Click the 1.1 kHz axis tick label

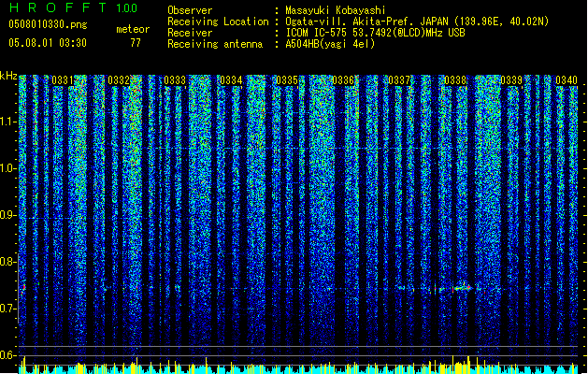(x=7, y=122)
